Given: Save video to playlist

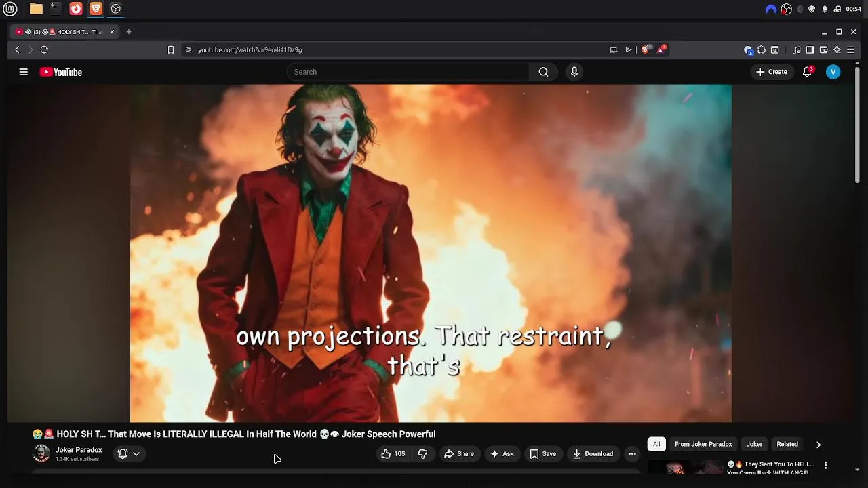Looking at the screenshot, I should click(542, 454).
